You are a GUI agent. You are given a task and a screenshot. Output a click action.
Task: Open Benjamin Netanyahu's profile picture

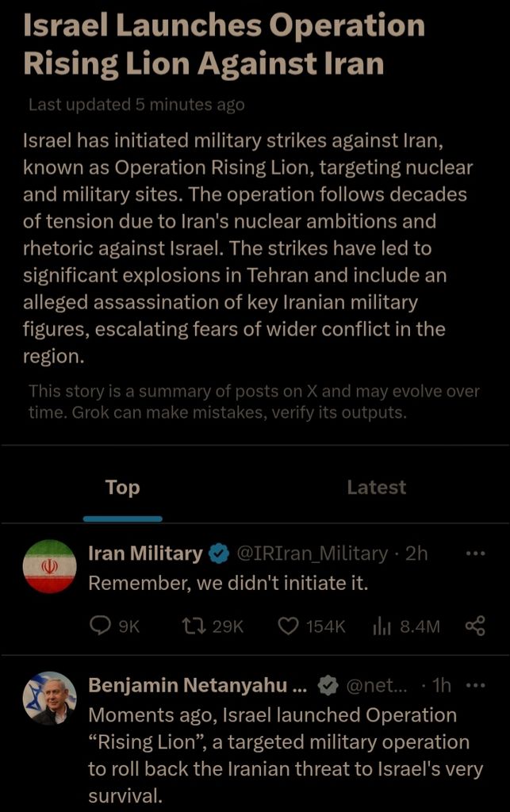50,699
